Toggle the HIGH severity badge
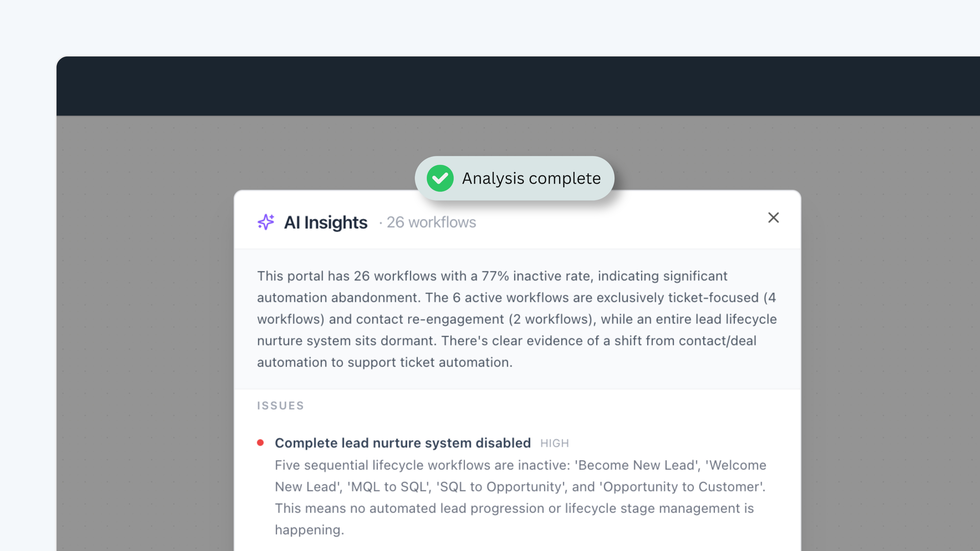The image size is (980, 551). pos(554,443)
